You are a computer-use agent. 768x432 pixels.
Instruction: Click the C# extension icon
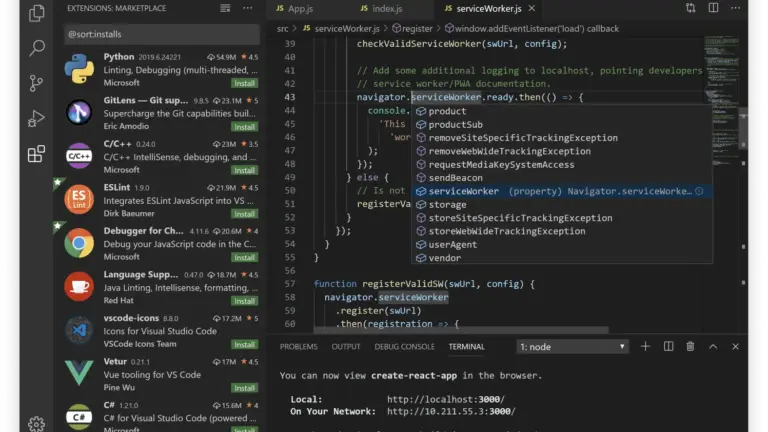[x=79, y=417]
